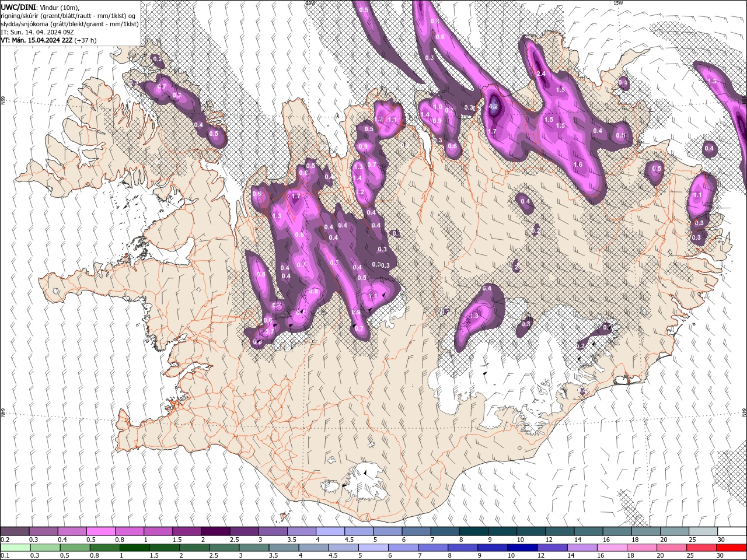This screenshot has width=747, height=560.
Task: Click the bright red 30 legend swatch
Action: (x=732, y=548)
